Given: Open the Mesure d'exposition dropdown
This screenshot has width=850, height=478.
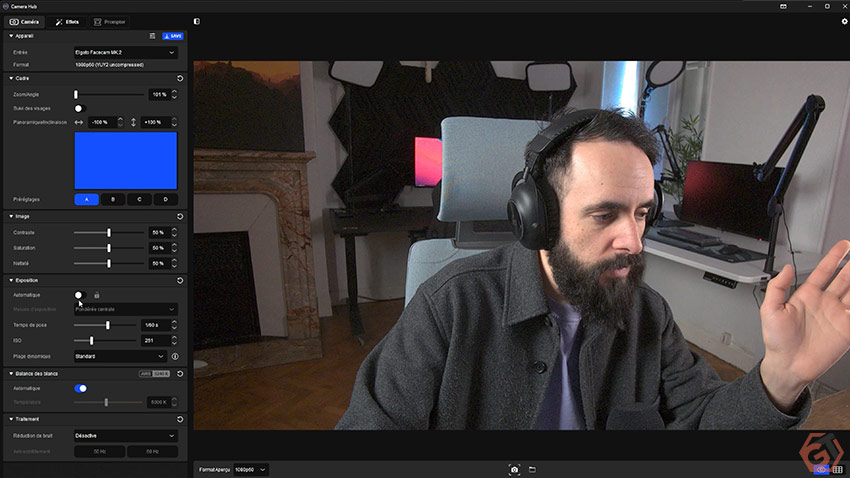Looking at the screenshot, I should point(125,309).
